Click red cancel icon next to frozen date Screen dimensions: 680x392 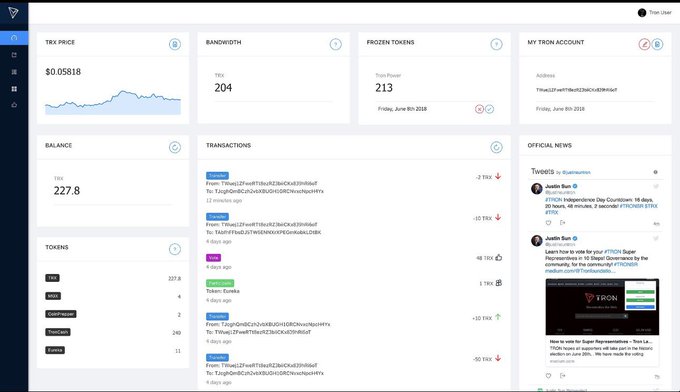coord(479,109)
